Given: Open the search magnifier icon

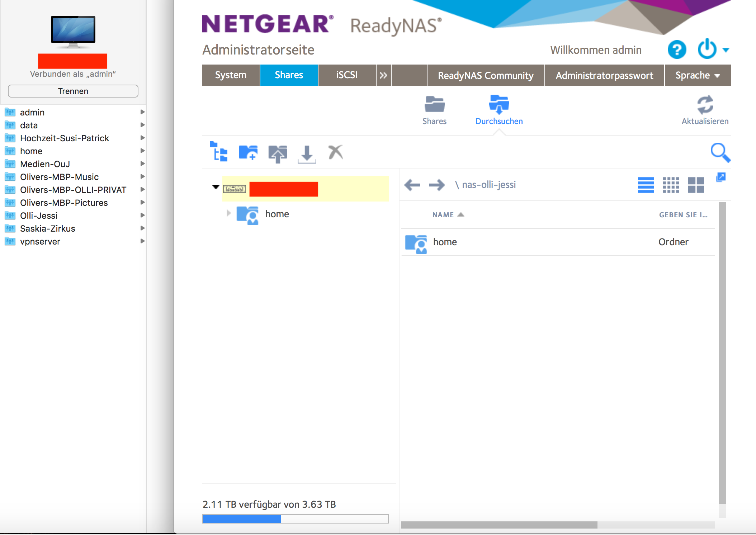Looking at the screenshot, I should (720, 152).
